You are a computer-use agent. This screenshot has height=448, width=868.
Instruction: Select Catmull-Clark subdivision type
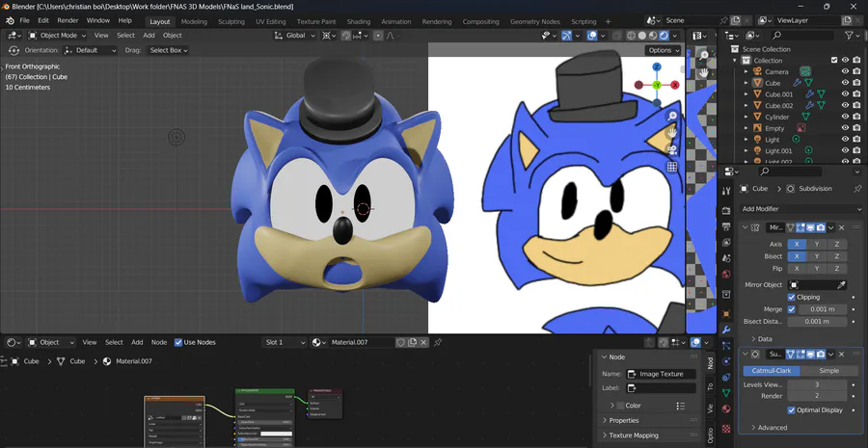772,371
